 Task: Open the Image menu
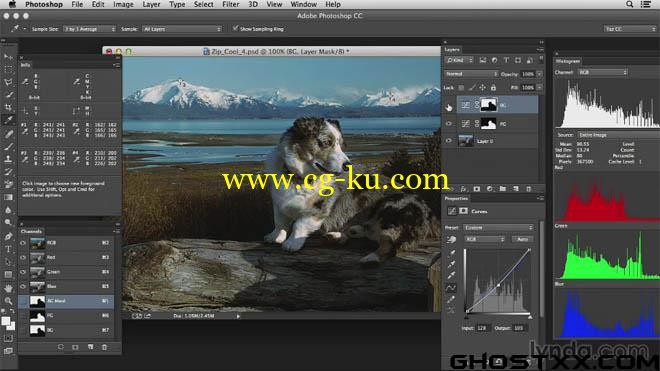click(123, 4)
